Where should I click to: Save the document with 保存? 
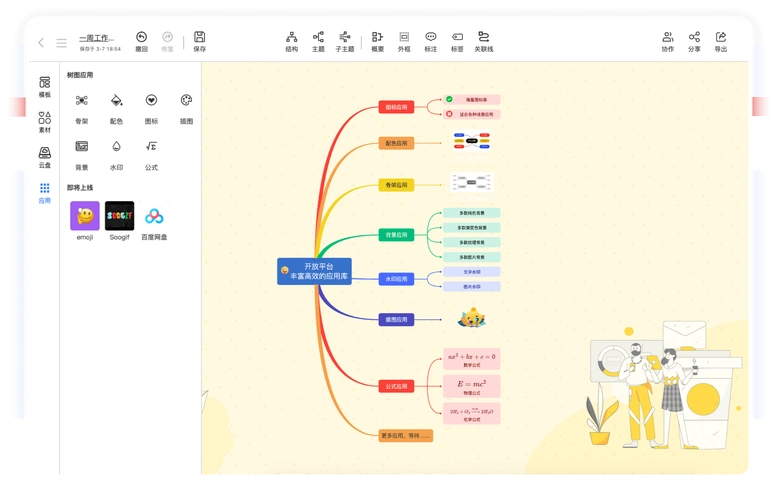click(x=199, y=37)
